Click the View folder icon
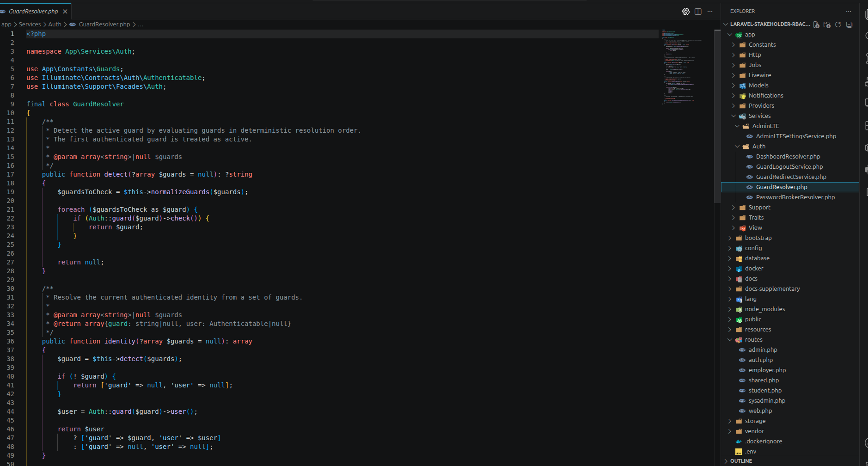Screen dimensions: 868x466 click(743, 228)
